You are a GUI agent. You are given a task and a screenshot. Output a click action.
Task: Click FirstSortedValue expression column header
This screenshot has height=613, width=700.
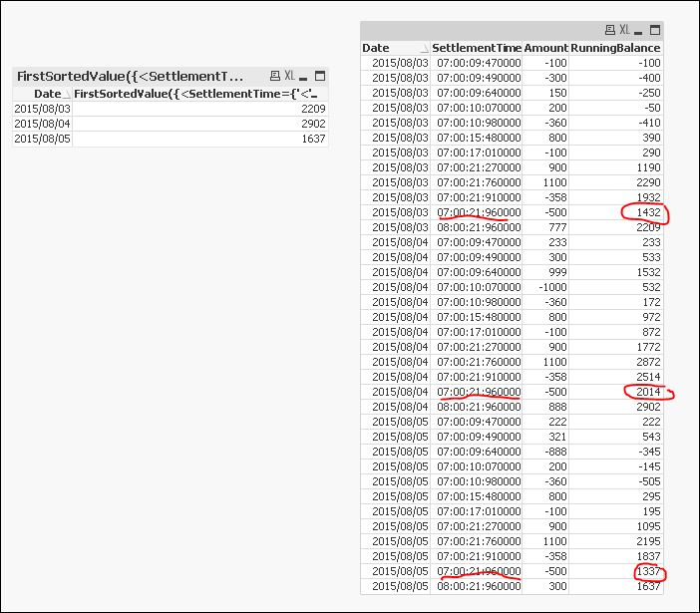(x=199, y=94)
